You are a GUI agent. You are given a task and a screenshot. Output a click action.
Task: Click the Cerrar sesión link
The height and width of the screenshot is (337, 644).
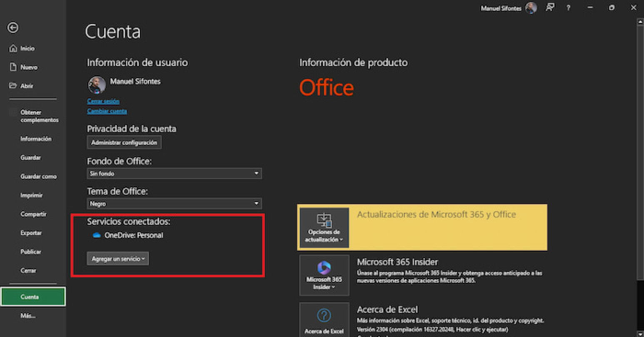point(103,102)
